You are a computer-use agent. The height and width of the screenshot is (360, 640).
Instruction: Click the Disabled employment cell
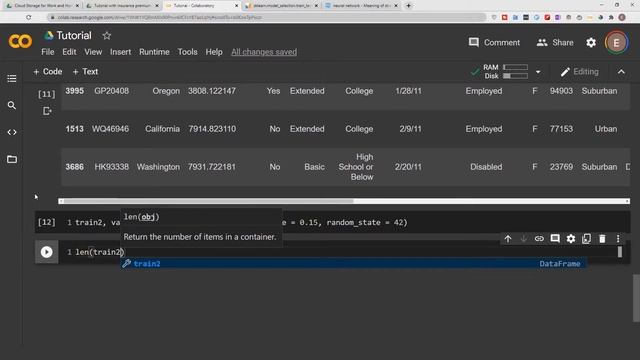tap(486, 167)
